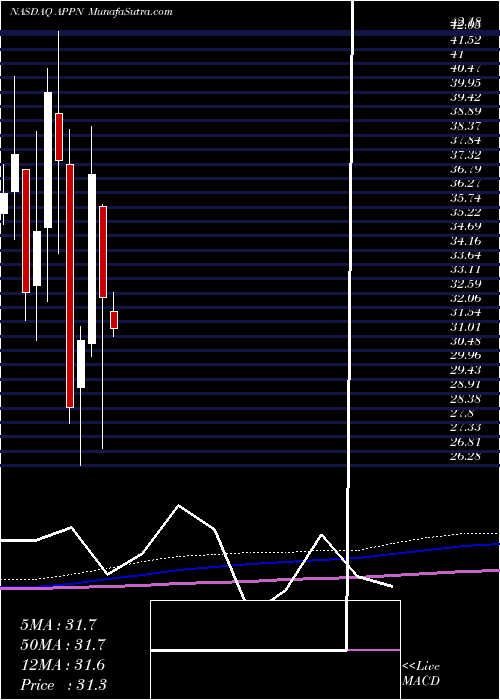The width and height of the screenshot is (500, 700).
Task: Click the 30.48 price axis label
Action: click(467, 342)
